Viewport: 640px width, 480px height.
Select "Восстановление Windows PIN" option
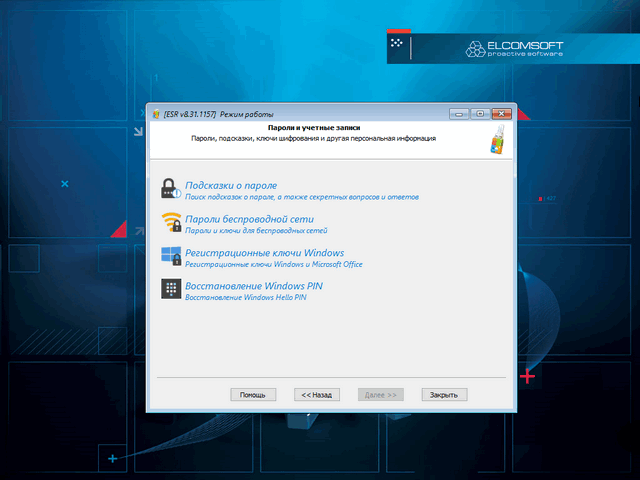[254, 286]
